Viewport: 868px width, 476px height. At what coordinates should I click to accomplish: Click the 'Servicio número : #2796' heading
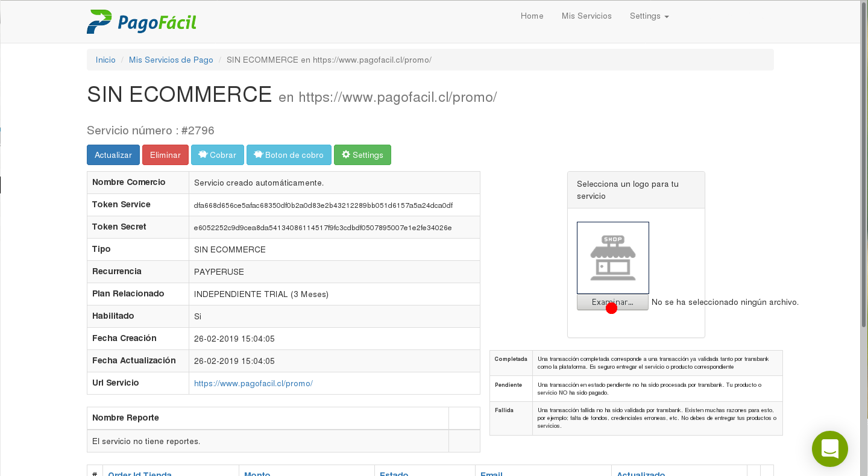coord(151,131)
